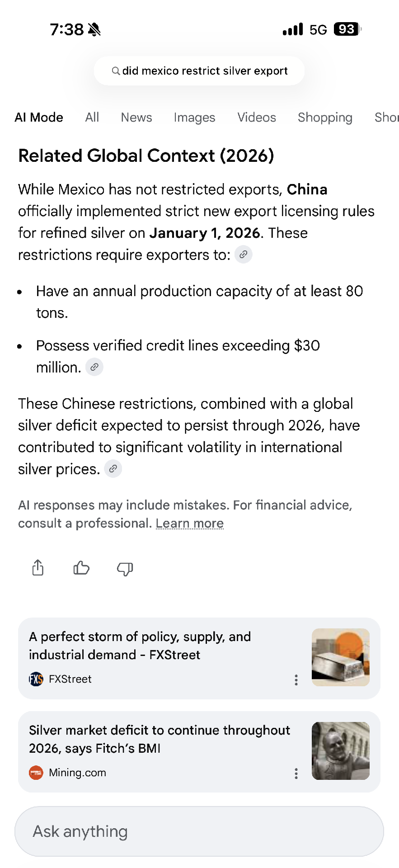Open the Shopping tab

click(325, 118)
